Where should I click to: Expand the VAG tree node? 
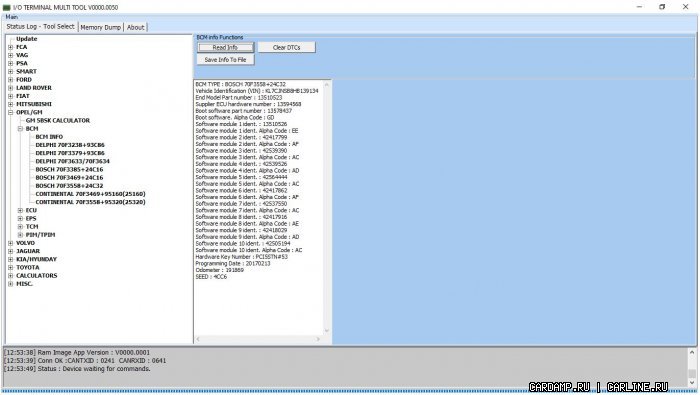coord(10,55)
